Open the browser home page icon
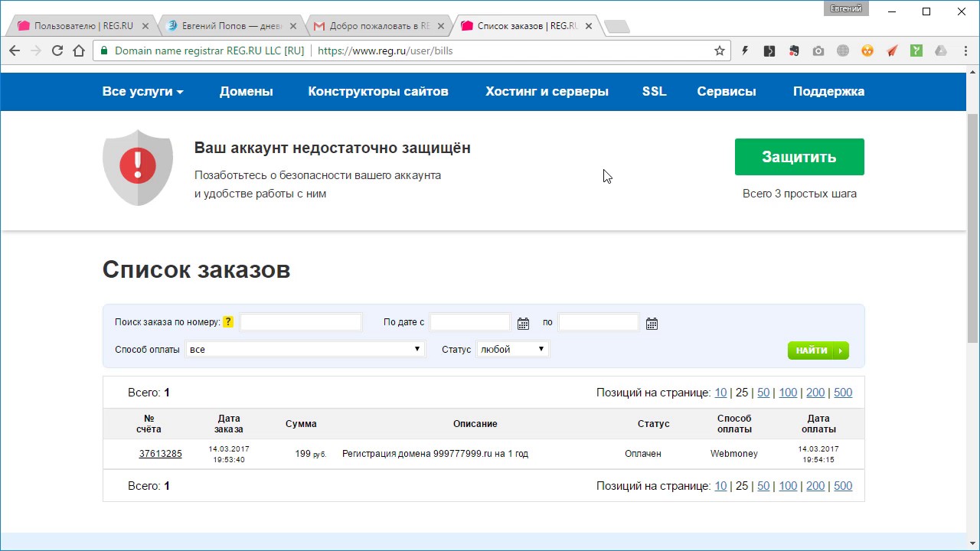 coord(79,51)
